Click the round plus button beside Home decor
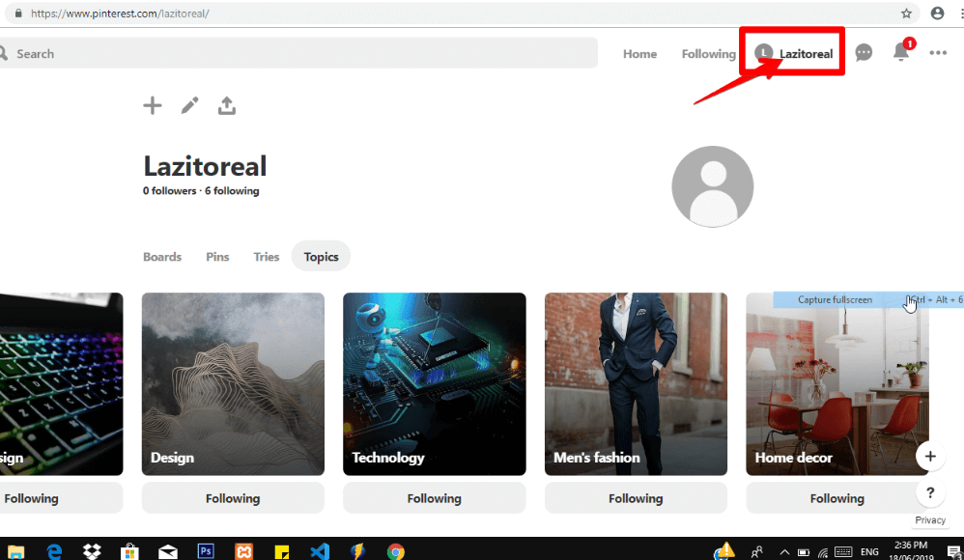964x560 pixels. (x=930, y=456)
